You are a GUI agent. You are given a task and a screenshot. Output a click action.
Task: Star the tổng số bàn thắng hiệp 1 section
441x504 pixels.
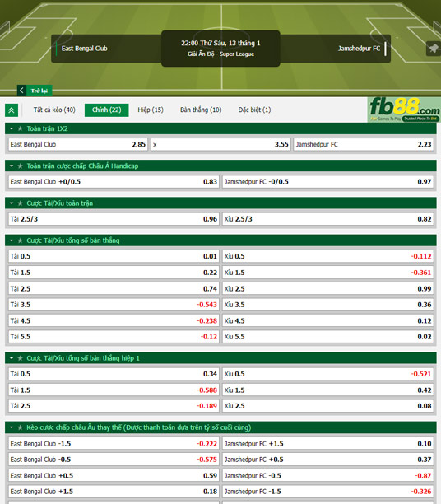(21, 358)
